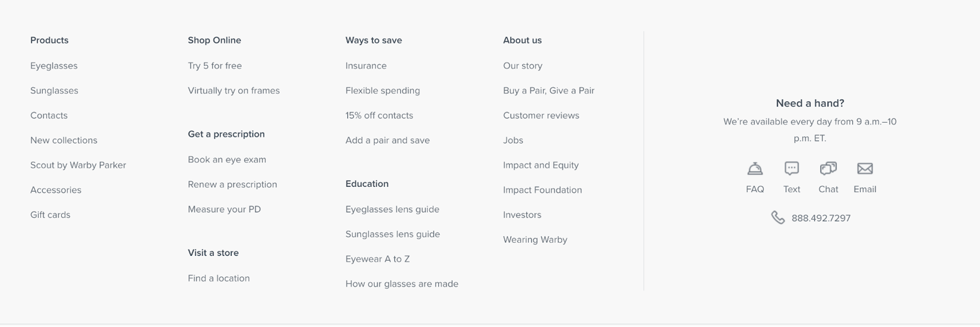Virtually try on frames
This screenshot has width=980, height=327.
234,91
